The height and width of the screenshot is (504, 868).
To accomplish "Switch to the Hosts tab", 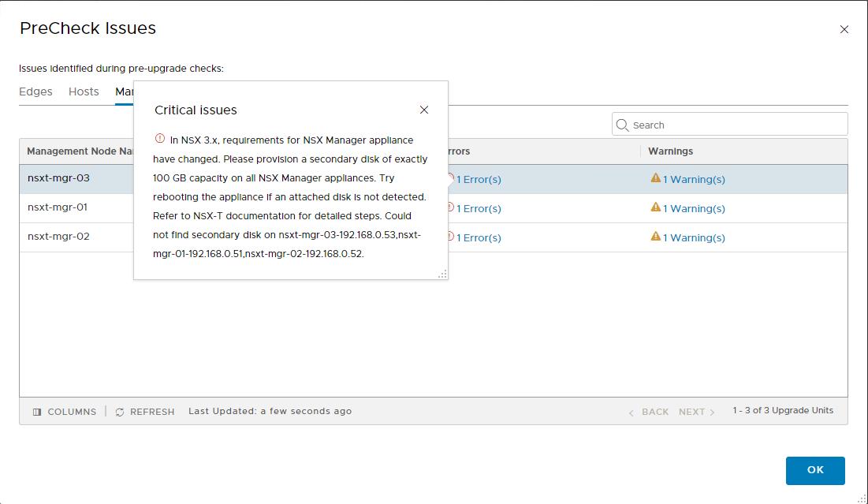I will [x=84, y=92].
